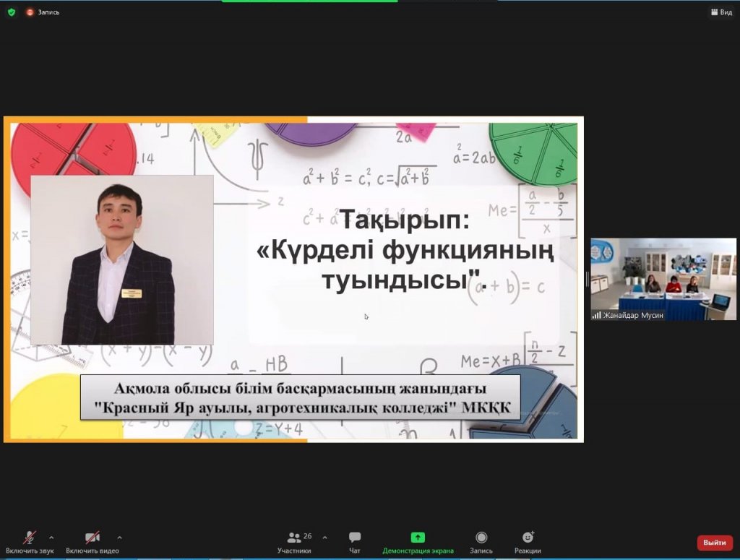Open audio options arrow beside Включить звук

point(51,538)
